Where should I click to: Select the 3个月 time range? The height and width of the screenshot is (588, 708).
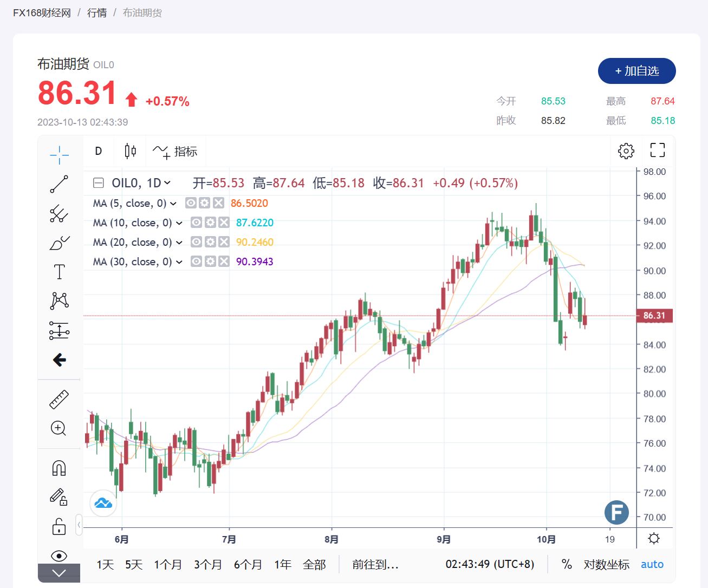pos(208,565)
